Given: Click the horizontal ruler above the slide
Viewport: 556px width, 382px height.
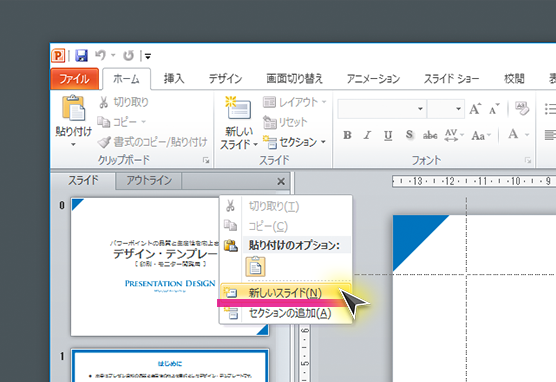Looking at the screenshot, I should [474, 181].
